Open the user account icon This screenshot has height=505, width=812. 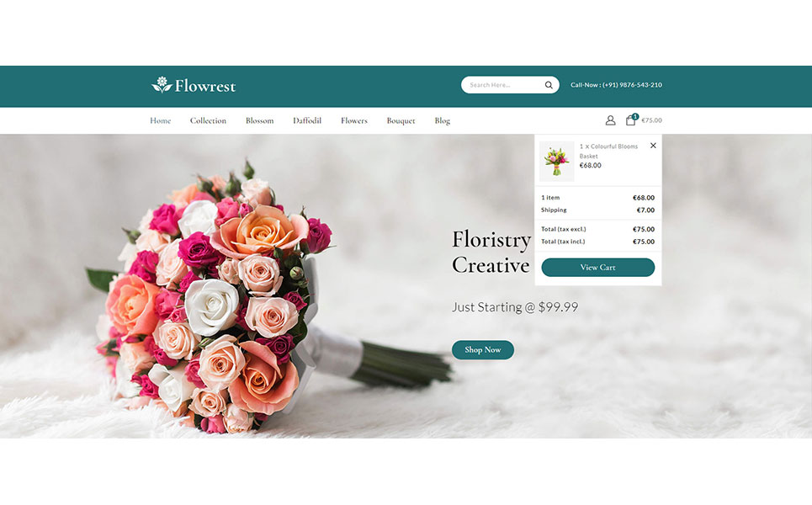[x=611, y=120]
